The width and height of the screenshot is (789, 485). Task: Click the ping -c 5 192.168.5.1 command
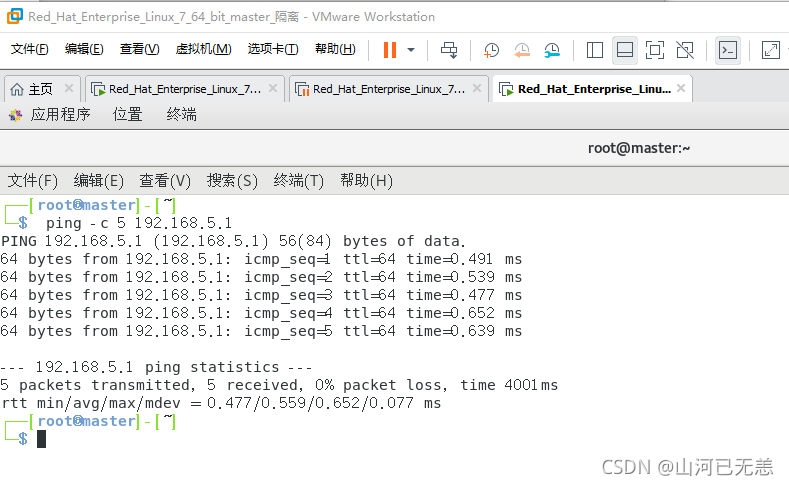click(x=139, y=223)
